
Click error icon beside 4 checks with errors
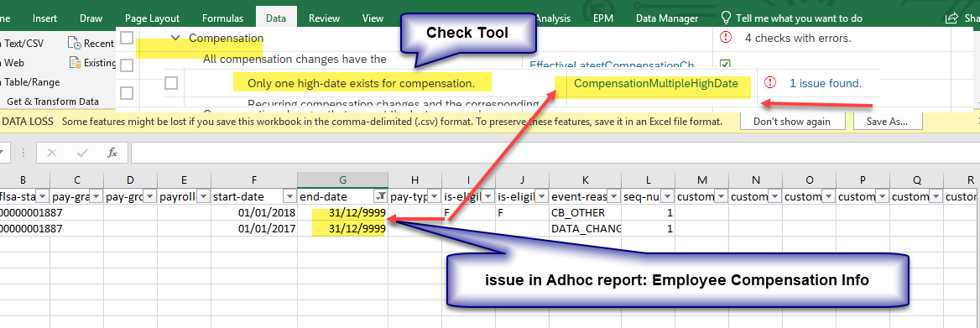[x=726, y=38]
